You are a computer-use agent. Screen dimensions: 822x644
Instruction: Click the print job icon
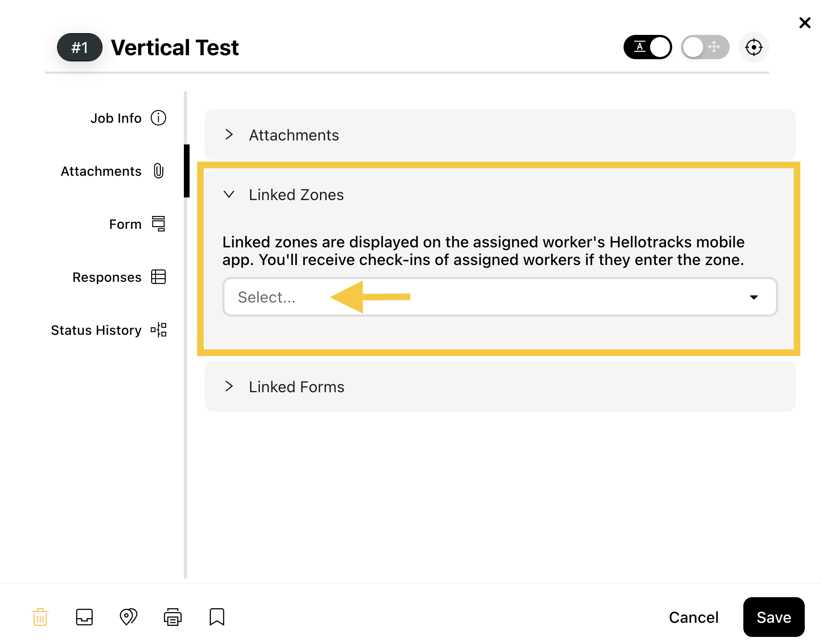(173, 617)
